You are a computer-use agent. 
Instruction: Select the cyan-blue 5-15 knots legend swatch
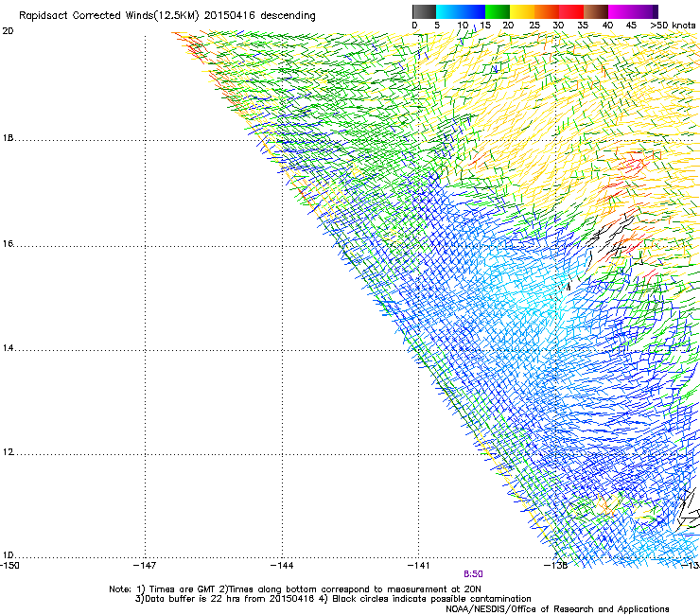(x=461, y=11)
